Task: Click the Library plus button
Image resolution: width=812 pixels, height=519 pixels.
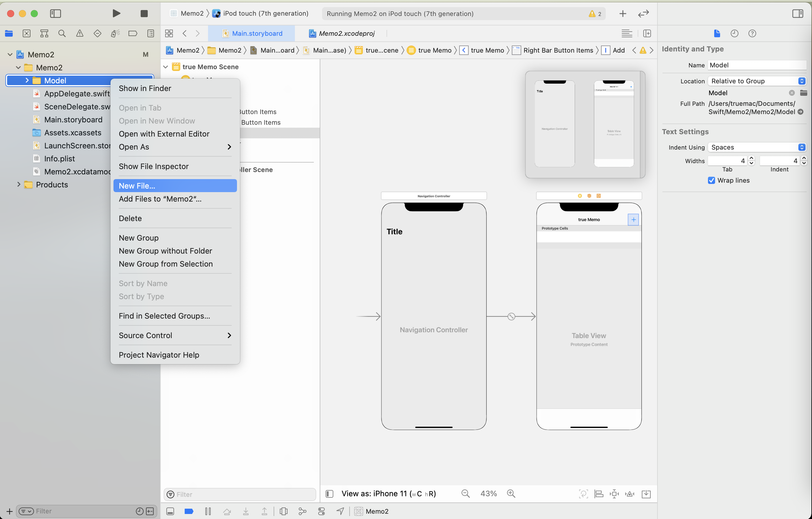Action: [623, 14]
